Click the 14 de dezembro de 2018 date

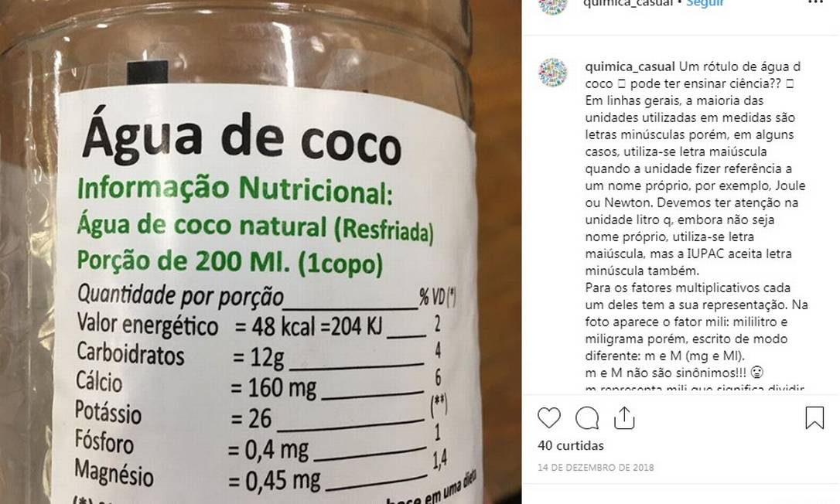[x=596, y=468]
